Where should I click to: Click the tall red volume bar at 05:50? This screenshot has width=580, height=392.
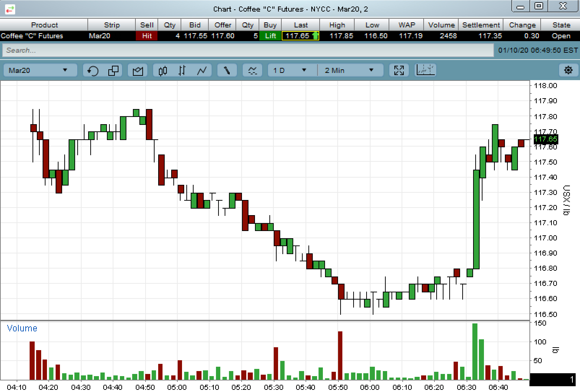click(340, 356)
